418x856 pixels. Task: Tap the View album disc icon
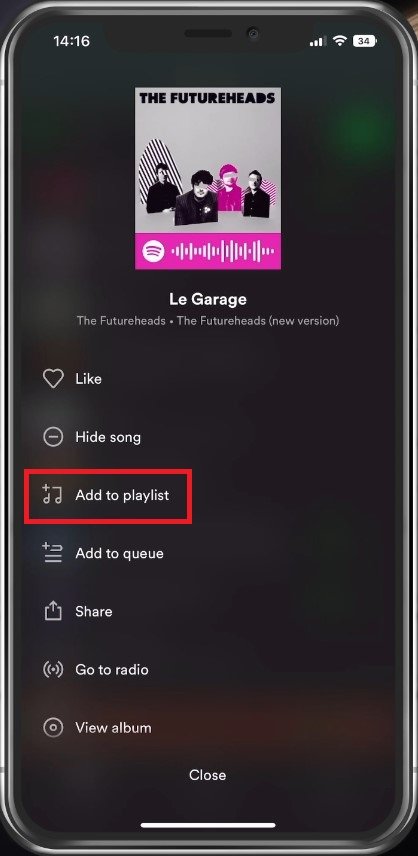click(53, 727)
